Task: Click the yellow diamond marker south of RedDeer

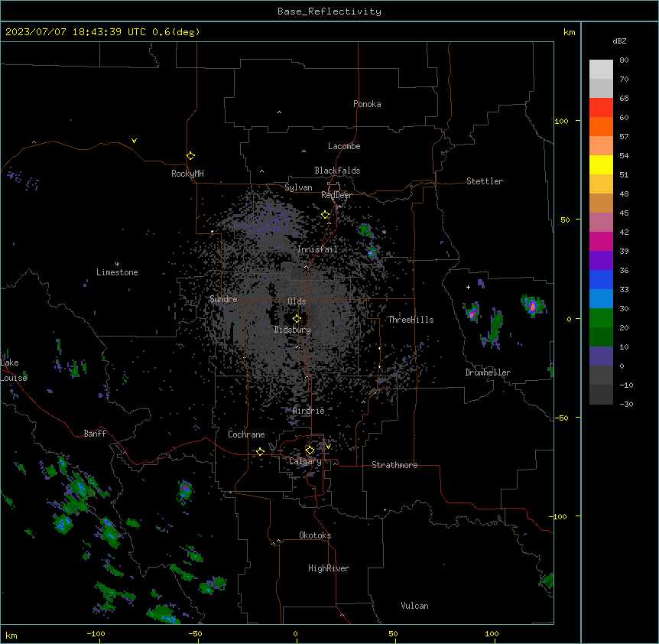Action: point(326,215)
